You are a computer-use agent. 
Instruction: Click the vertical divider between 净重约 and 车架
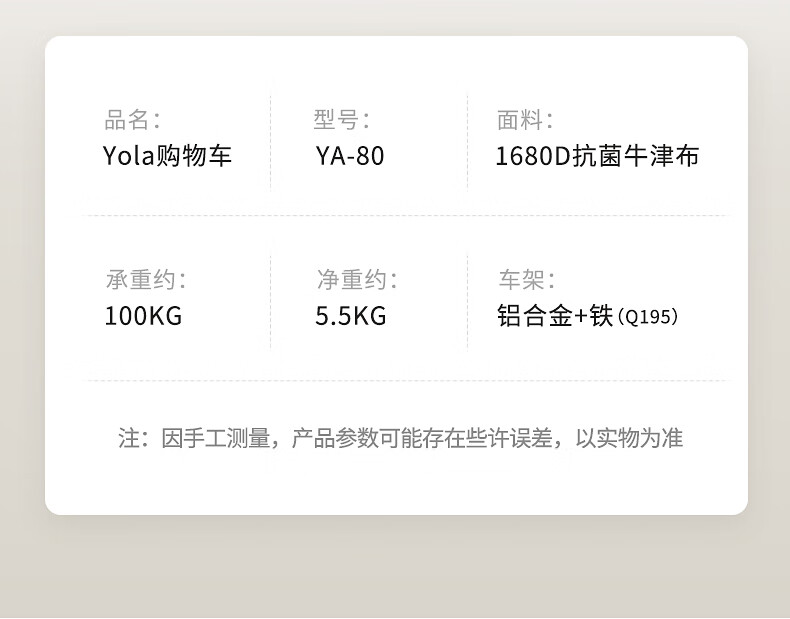(467, 301)
